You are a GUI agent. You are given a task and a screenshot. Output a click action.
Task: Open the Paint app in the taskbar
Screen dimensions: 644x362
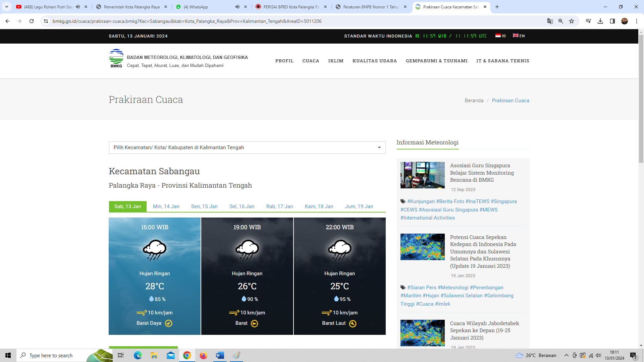236,355
